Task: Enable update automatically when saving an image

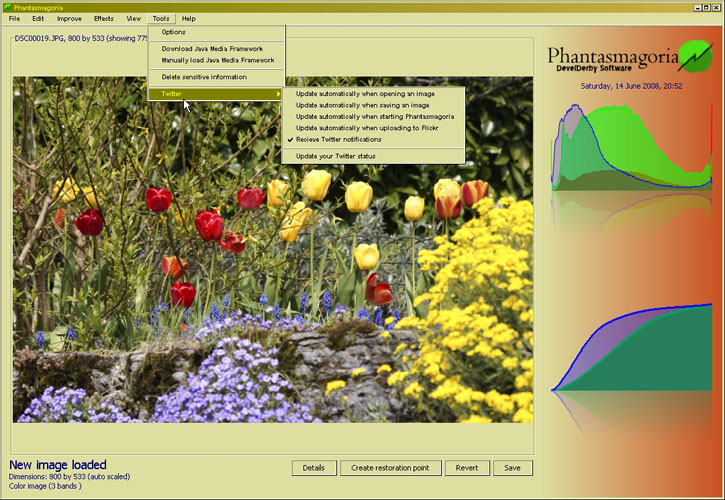Action: 361,105
